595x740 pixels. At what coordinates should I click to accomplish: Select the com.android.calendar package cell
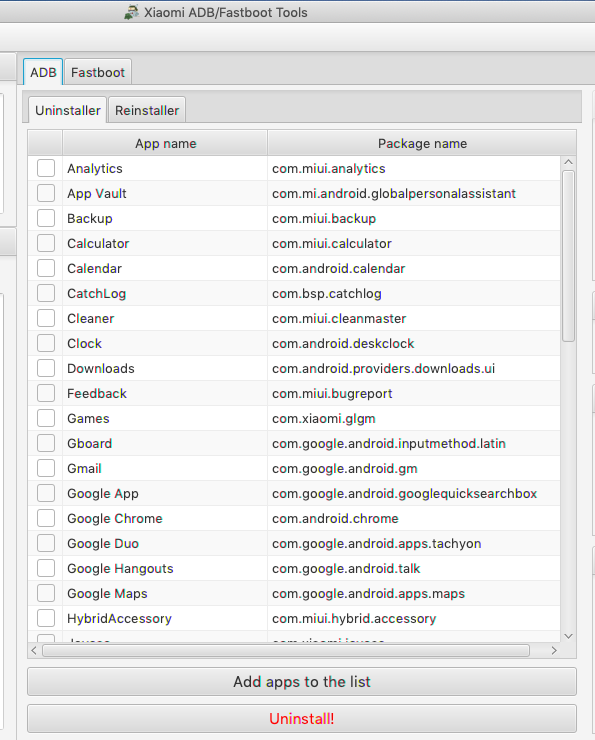pyautogui.click(x=414, y=269)
